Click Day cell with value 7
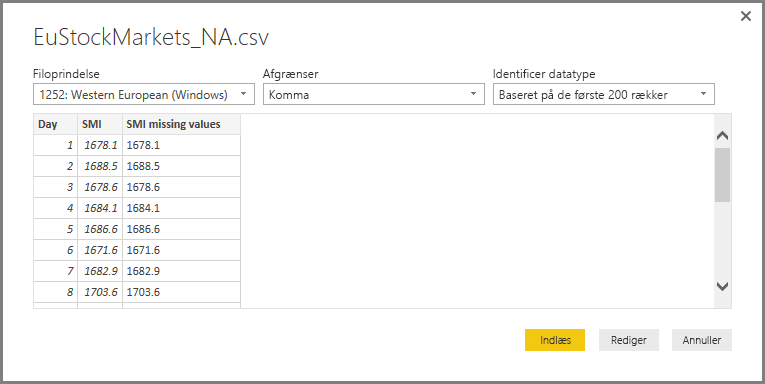This screenshot has width=765, height=384. coord(55,271)
